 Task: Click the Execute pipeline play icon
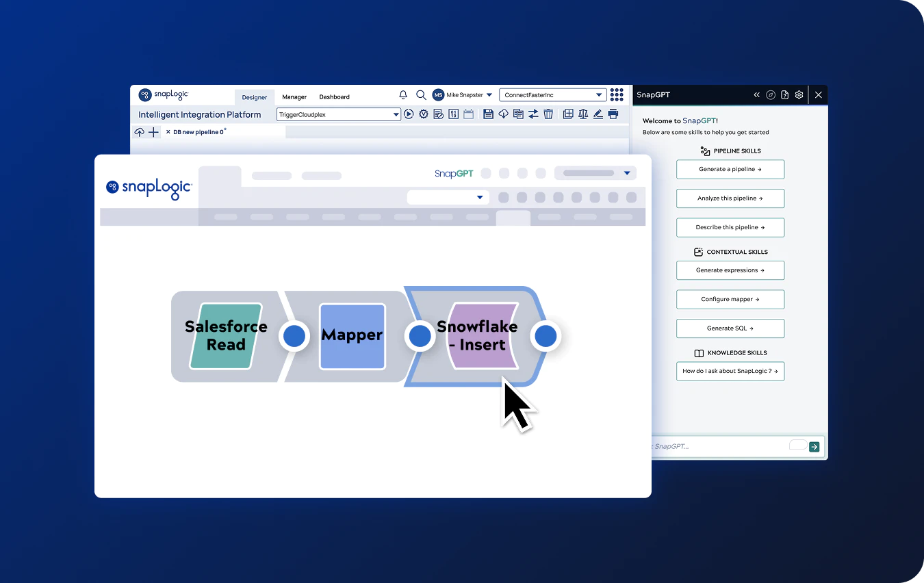(409, 114)
